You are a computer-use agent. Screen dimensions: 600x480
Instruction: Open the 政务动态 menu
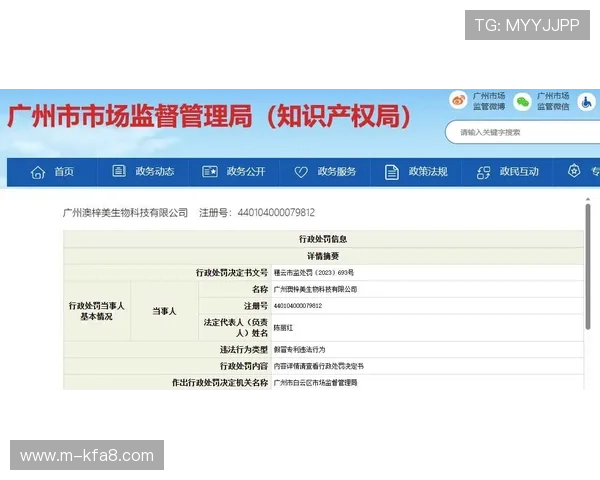coord(155,171)
